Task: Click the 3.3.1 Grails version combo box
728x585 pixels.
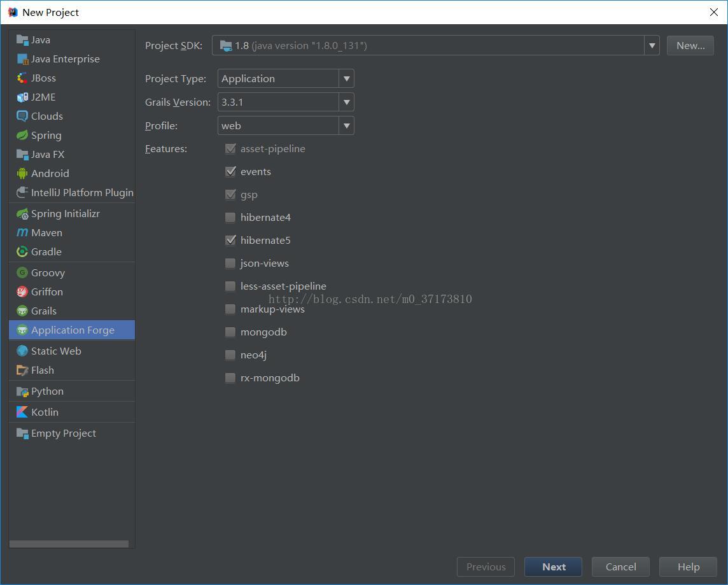Action: click(x=286, y=102)
